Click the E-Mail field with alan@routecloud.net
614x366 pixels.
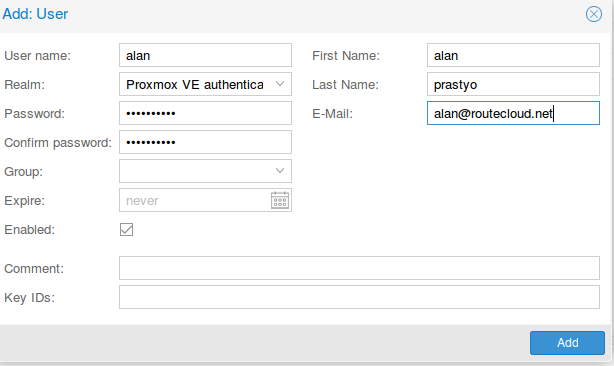(x=513, y=113)
